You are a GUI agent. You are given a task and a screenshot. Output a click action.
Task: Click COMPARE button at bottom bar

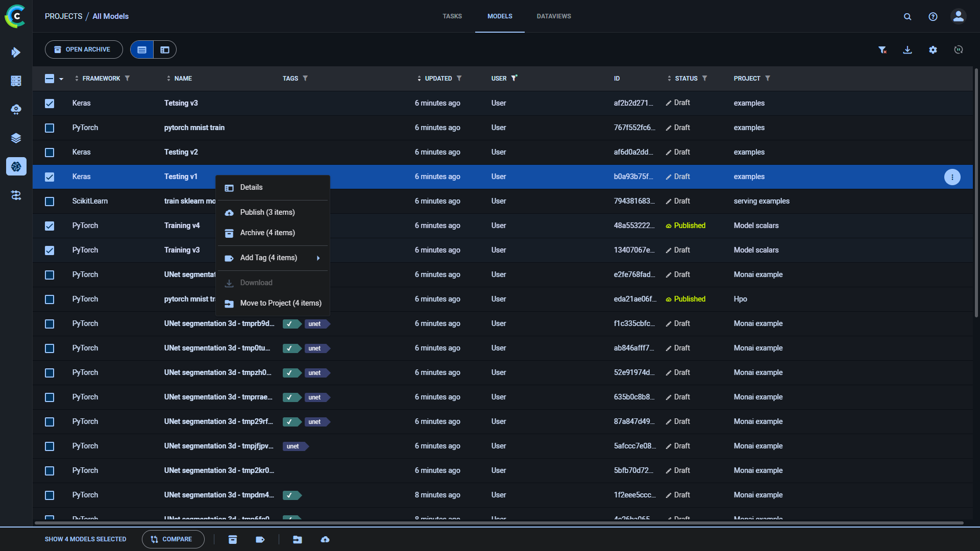[x=170, y=539]
